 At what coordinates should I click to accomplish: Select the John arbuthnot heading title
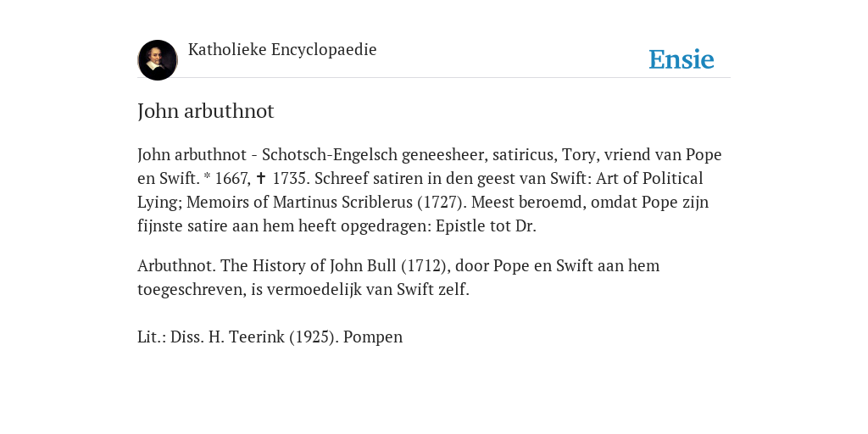pyautogui.click(x=205, y=111)
